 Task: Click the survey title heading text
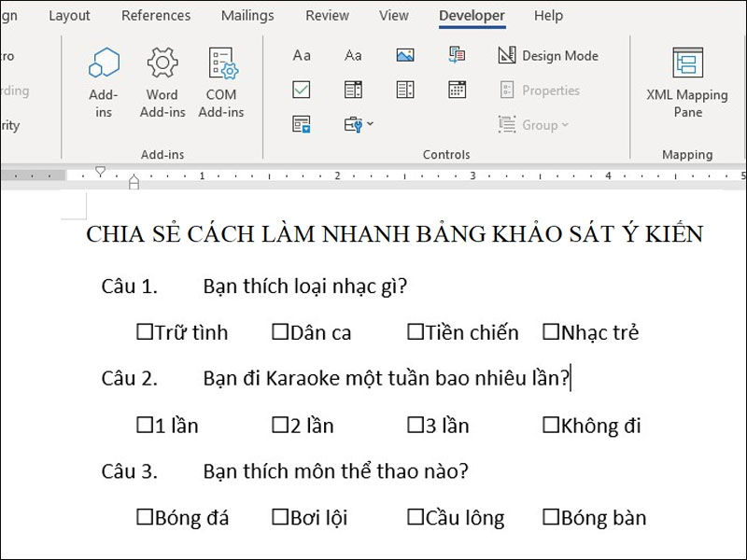click(394, 234)
